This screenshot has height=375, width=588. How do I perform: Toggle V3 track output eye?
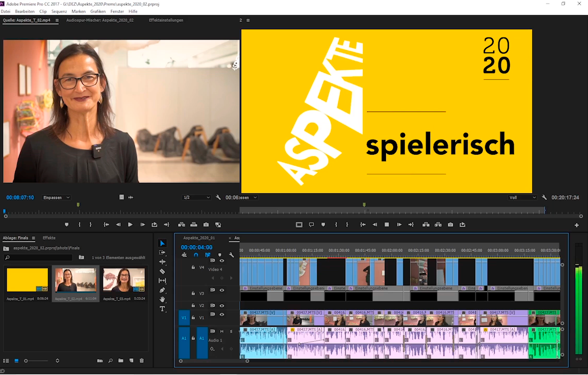click(x=222, y=290)
